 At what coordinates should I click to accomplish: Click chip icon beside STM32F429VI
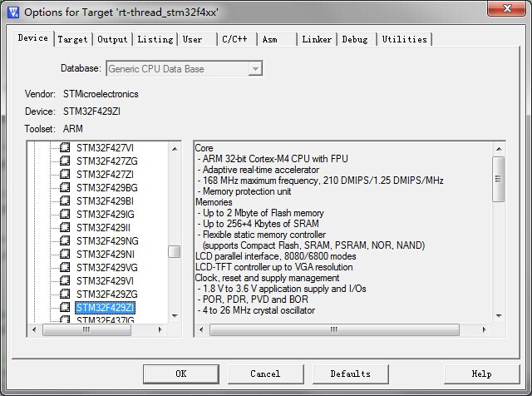point(65,280)
